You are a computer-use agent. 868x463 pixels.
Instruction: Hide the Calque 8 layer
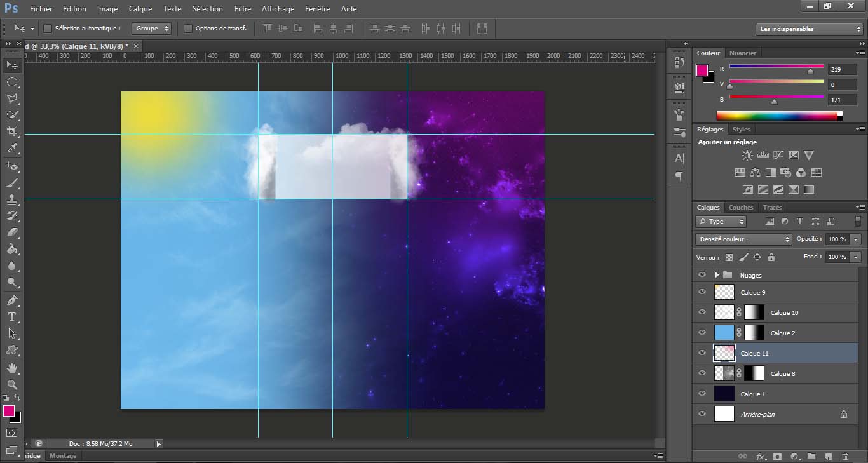pyautogui.click(x=702, y=373)
